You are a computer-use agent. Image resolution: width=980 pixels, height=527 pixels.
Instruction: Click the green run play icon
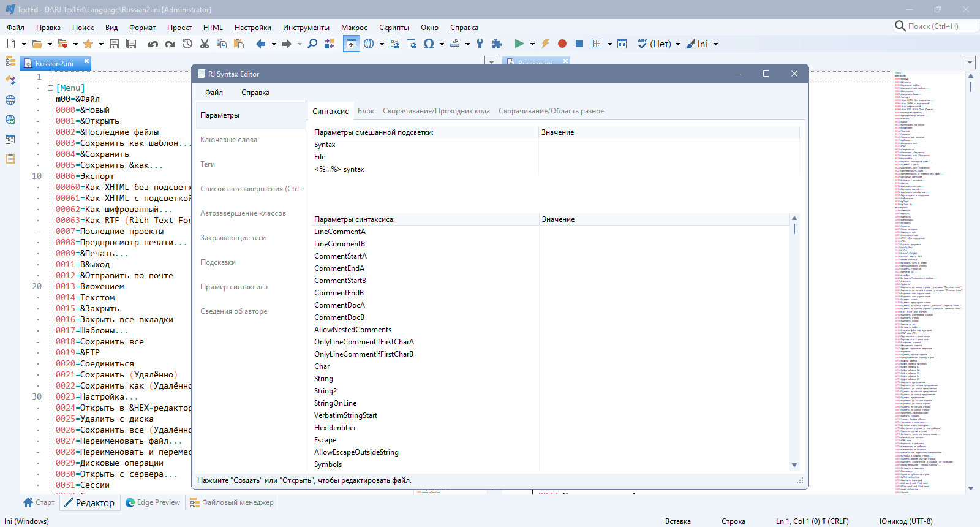[519, 44]
